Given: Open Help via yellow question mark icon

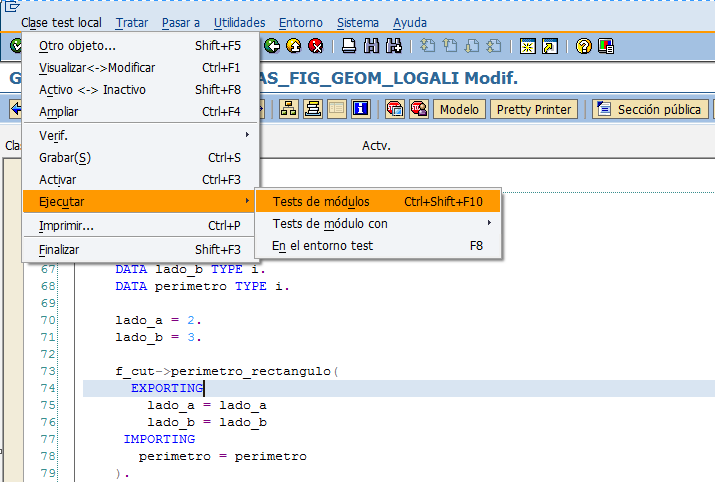Looking at the screenshot, I should click(x=584, y=46).
